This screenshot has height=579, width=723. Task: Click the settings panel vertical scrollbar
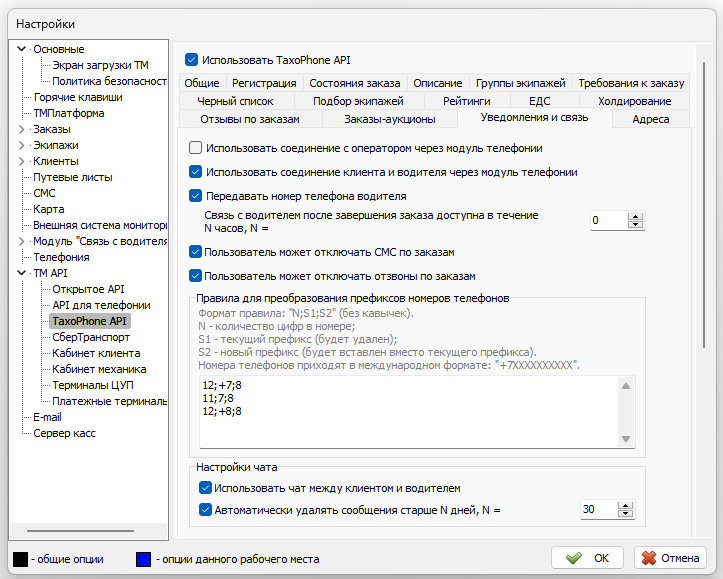[704, 205]
